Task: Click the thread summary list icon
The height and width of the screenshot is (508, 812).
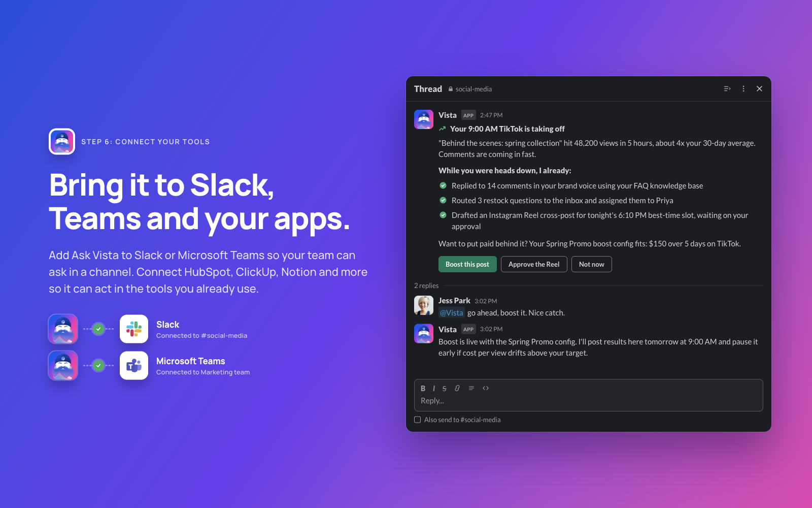Action: (727, 89)
